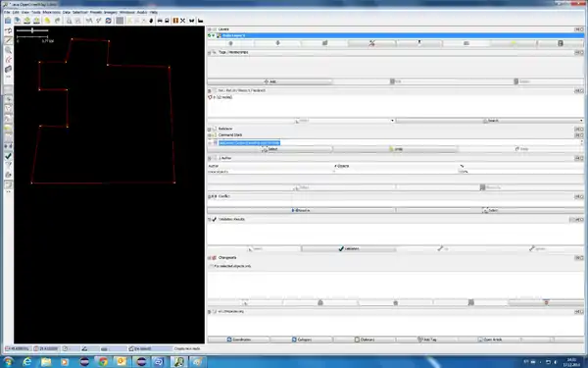Open the Select dropdown arrow under selection list

tap(392, 121)
